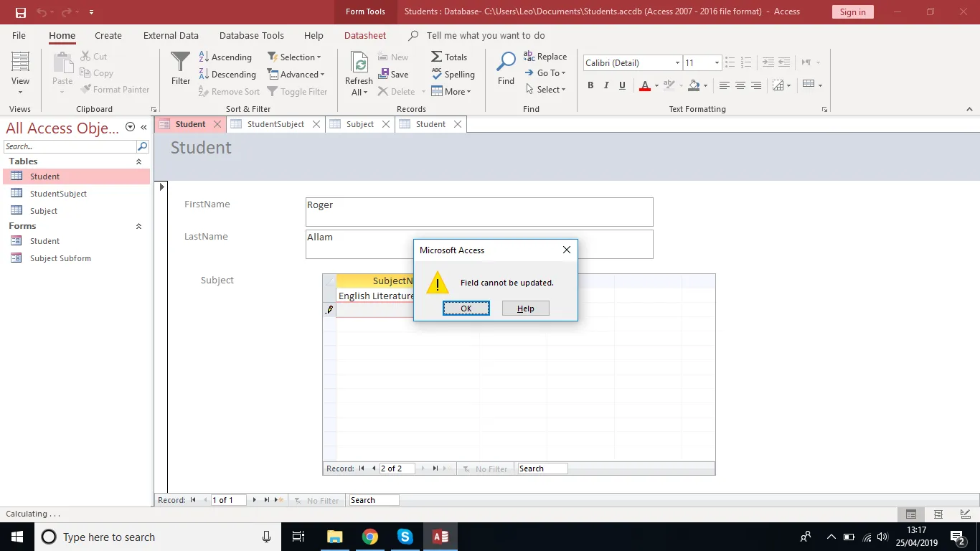980x551 pixels.
Task: Click the Find binoculars button
Action: tap(506, 69)
